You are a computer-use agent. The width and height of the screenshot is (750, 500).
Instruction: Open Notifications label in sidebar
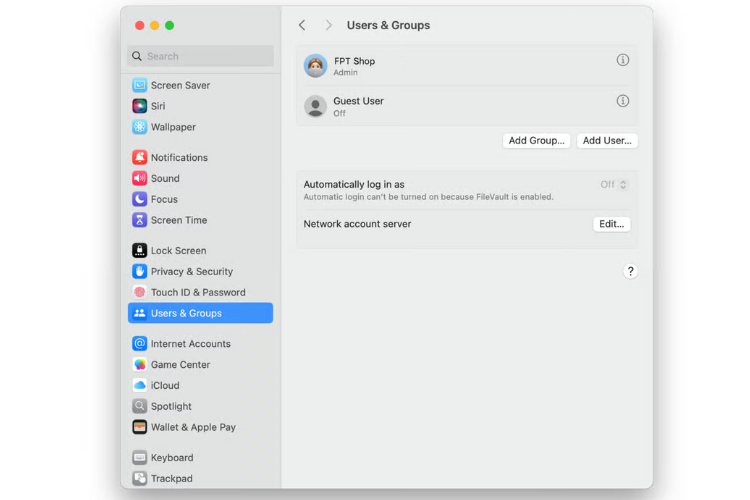tap(179, 157)
